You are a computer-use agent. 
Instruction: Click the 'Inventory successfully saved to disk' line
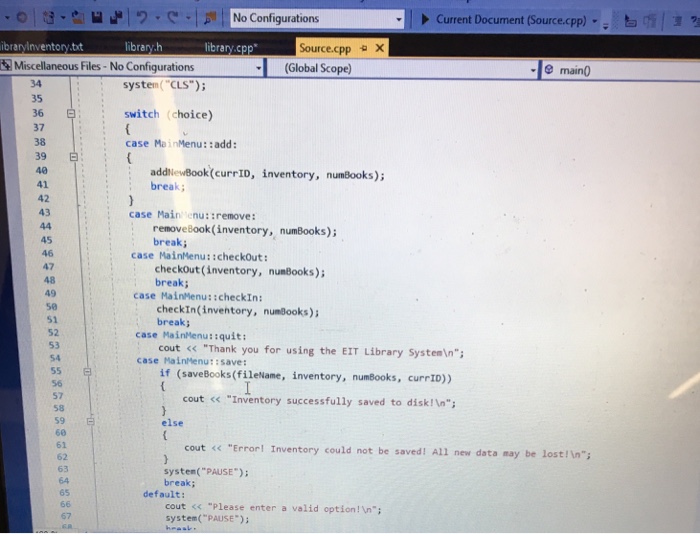pos(319,400)
